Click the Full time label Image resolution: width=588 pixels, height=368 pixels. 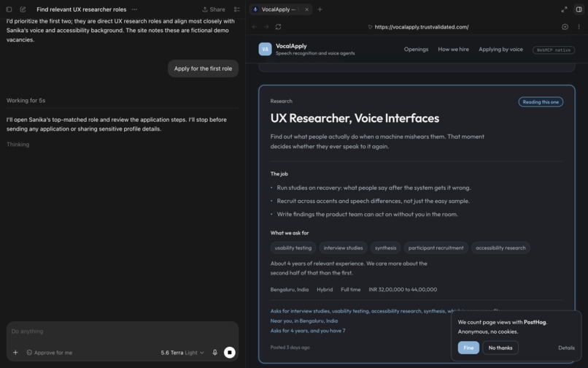coord(350,290)
